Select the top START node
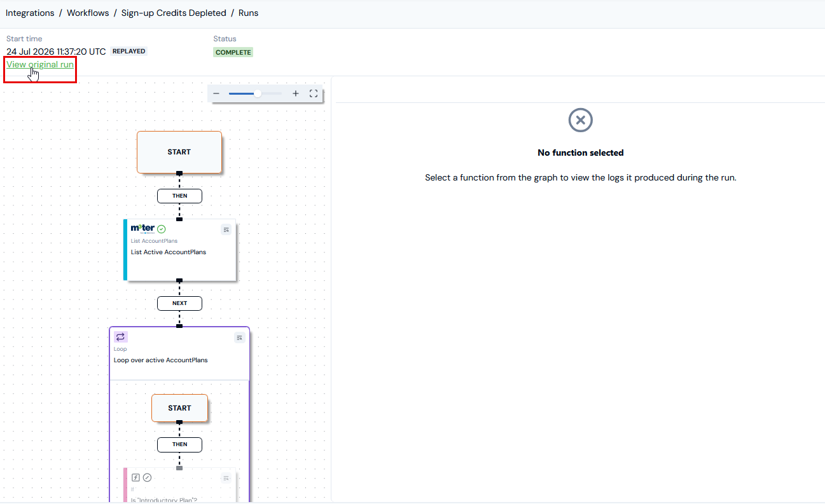825x504 pixels. (x=179, y=152)
